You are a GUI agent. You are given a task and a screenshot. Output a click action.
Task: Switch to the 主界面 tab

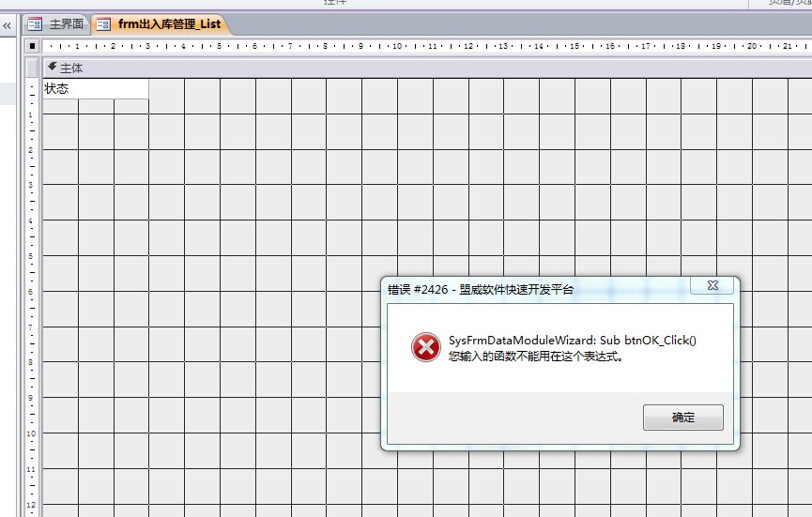[x=67, y=24]
